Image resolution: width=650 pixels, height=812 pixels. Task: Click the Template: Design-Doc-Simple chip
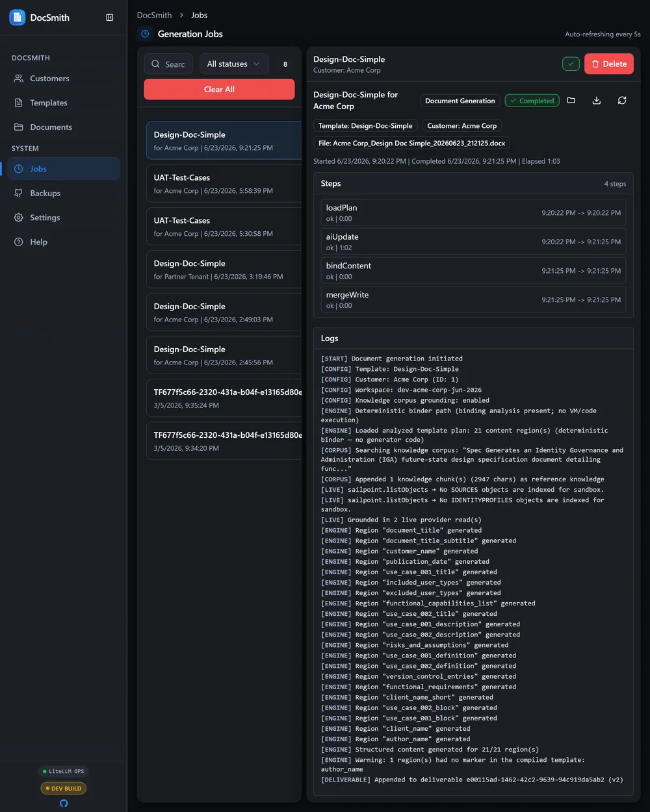(x=365, y=126)
